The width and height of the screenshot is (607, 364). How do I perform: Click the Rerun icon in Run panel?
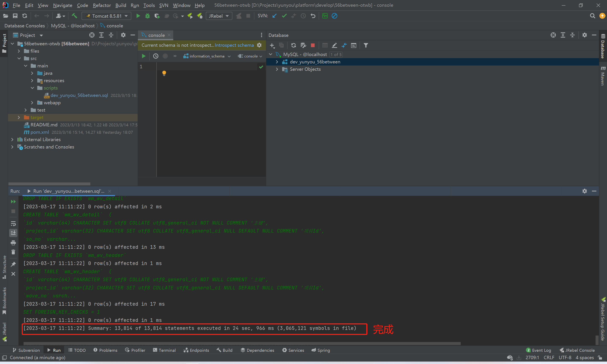[x=13, y=202]
